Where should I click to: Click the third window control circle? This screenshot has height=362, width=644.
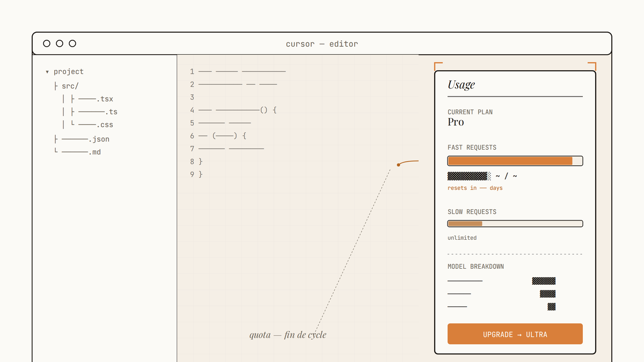click(x=72, y=43)
